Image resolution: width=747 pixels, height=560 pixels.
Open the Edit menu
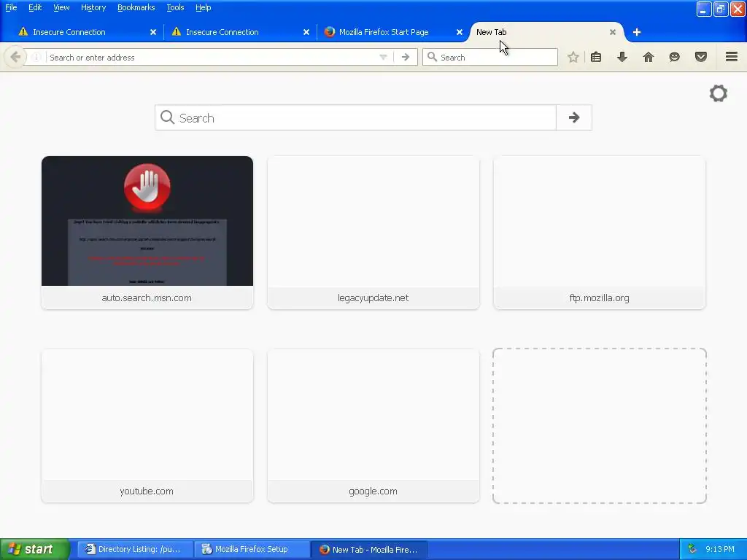click(x=35, y=7)
